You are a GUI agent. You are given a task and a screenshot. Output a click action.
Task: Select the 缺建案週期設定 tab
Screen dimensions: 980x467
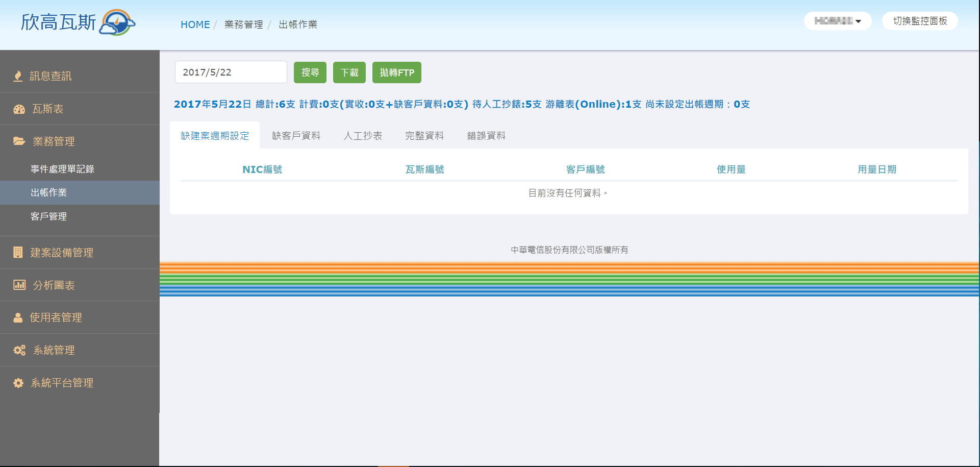click(215, 135)
